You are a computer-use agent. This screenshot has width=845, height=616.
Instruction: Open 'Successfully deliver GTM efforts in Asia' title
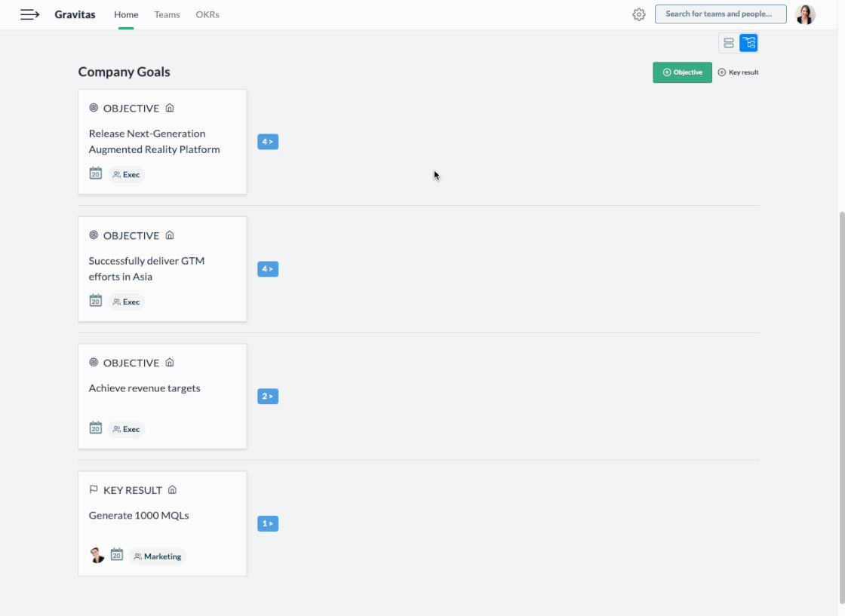click(x=146, y=268)
